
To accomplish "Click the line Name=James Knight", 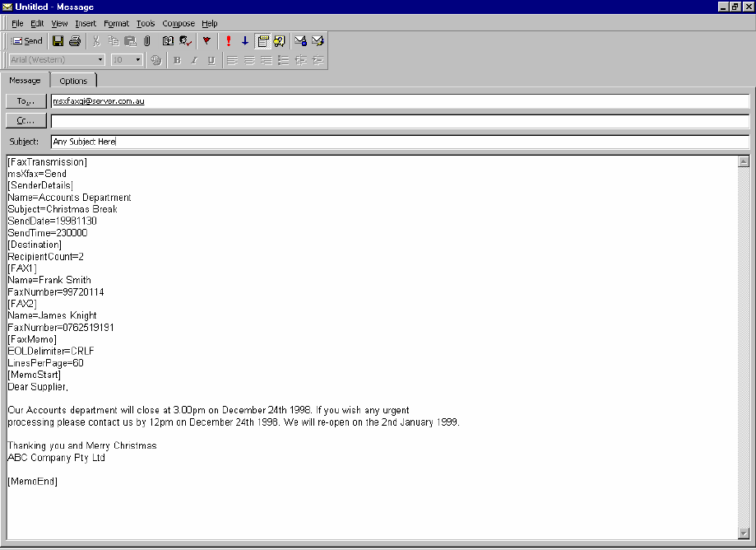I will [x=52, y=315].
